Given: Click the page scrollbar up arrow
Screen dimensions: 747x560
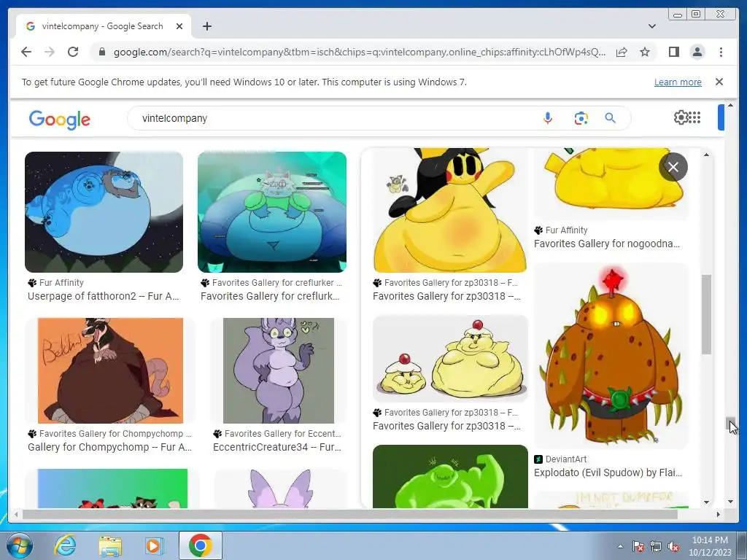Looking at the screenshot, I should [x=730, y=106].
